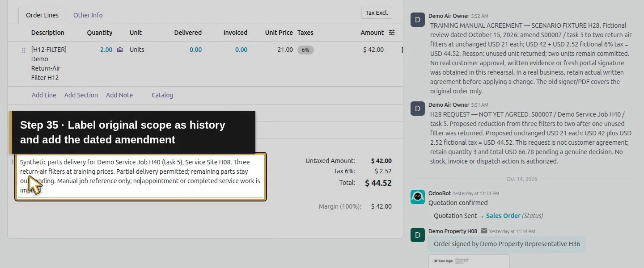
Task: Click the 5:52 AM message timestamp
Action: pos(479,16)
